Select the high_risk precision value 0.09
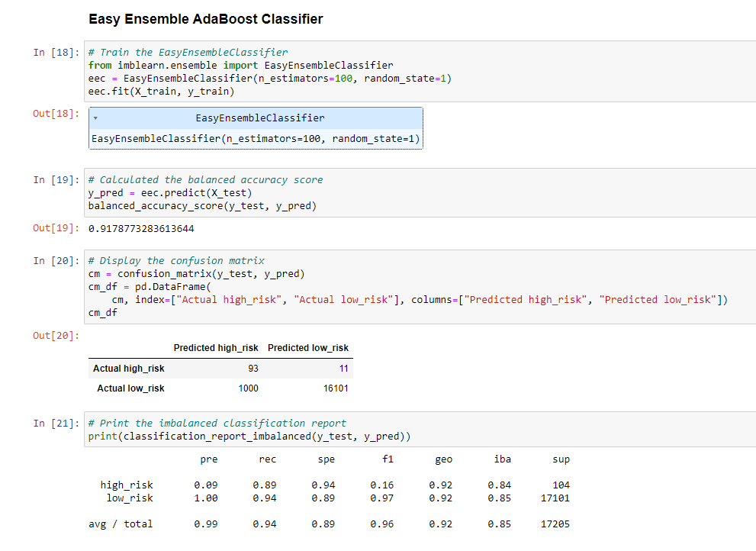This screenshot has height=551, width=756. pyautogui.click(x=206, y=485)
